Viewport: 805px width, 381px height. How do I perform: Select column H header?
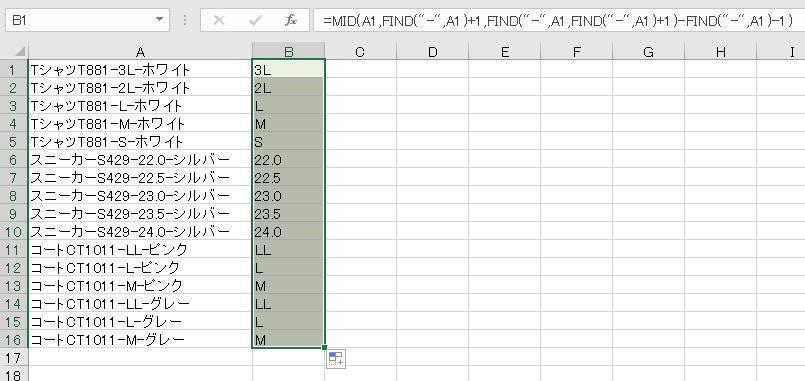(720, 51)
